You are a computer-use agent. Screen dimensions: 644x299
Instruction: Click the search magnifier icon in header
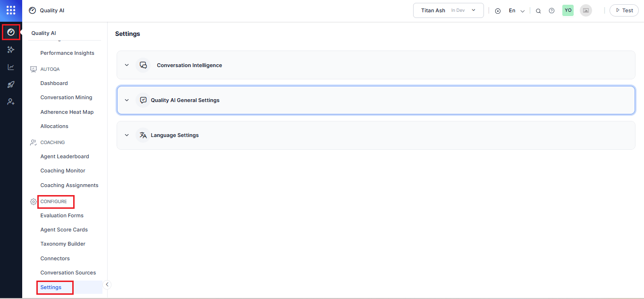pos(538,11)
